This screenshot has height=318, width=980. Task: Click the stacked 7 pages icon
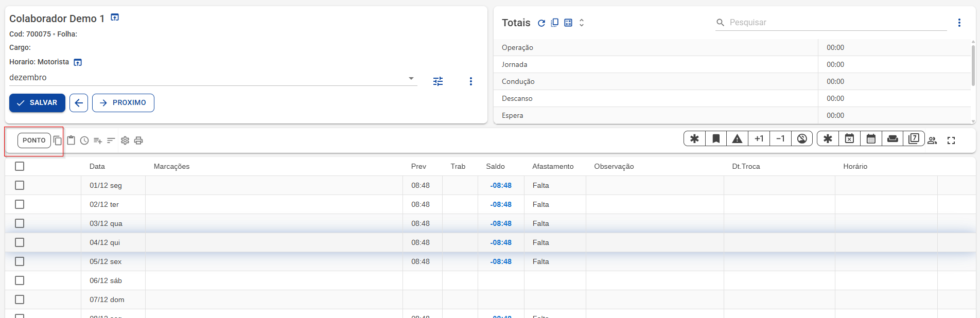914,138
